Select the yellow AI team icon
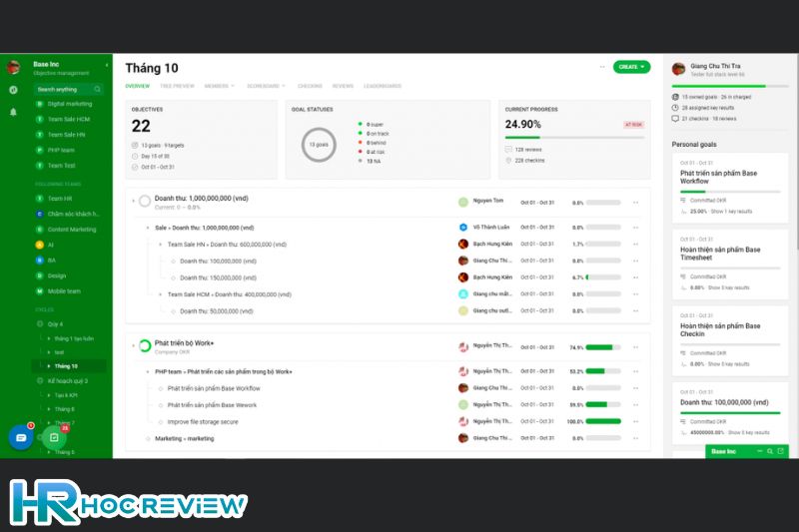This screenshot has height=532, width=799. point(39,245)
